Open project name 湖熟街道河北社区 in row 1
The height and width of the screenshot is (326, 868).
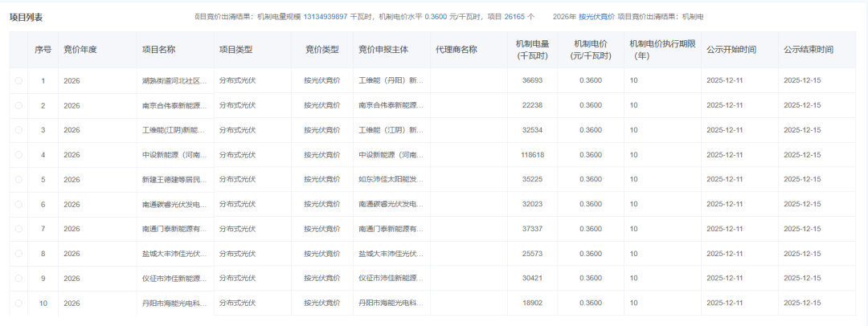coord(175,81)
